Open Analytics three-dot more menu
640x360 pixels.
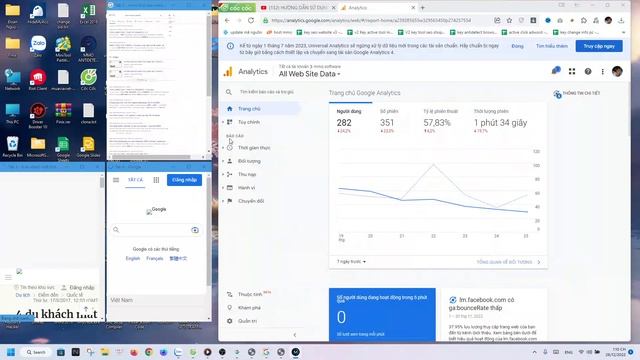[602, 71]
